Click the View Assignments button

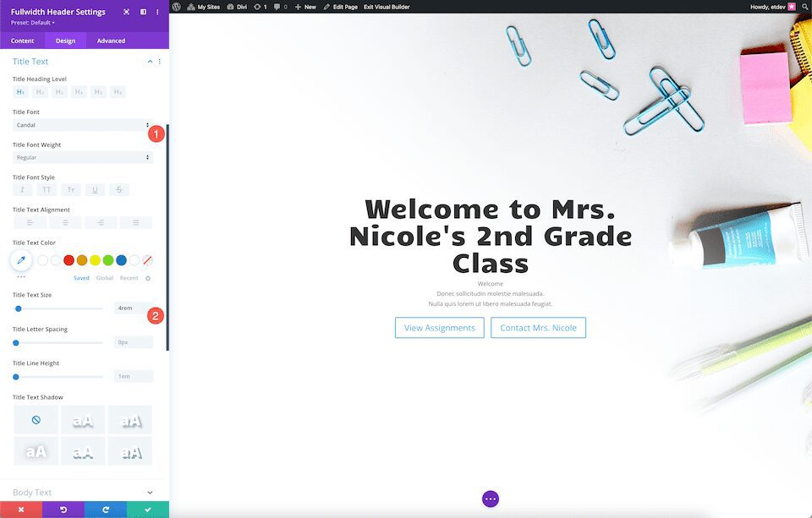pos(440,328)
